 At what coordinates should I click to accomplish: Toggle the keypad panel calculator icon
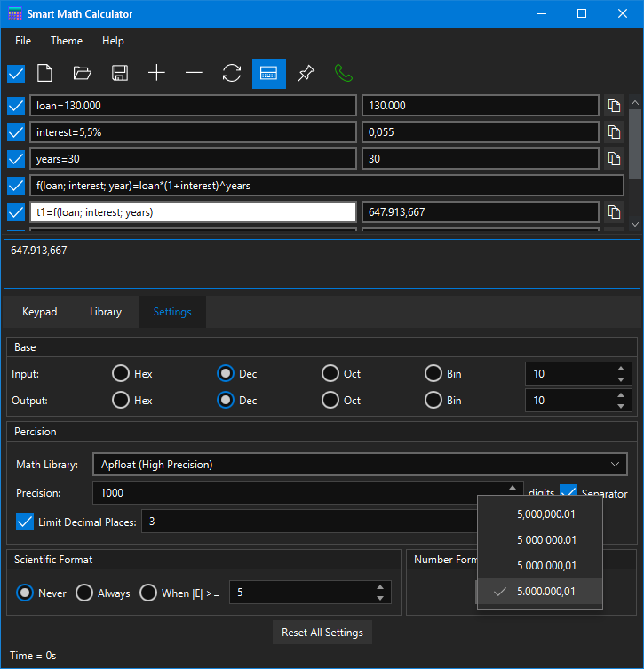[269, 74]
